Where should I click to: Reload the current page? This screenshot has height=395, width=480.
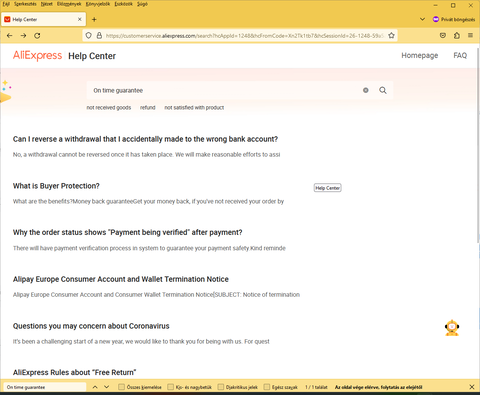(37, 35)
